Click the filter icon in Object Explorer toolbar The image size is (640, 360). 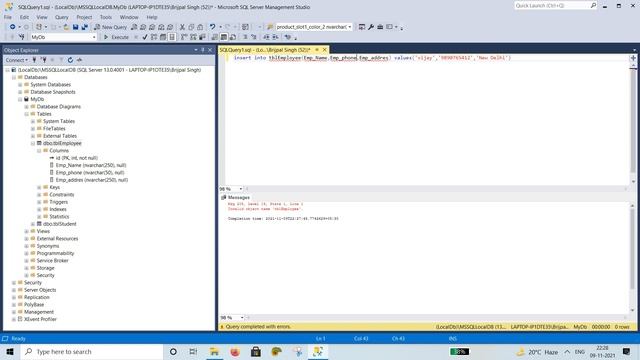coord(61,60)
